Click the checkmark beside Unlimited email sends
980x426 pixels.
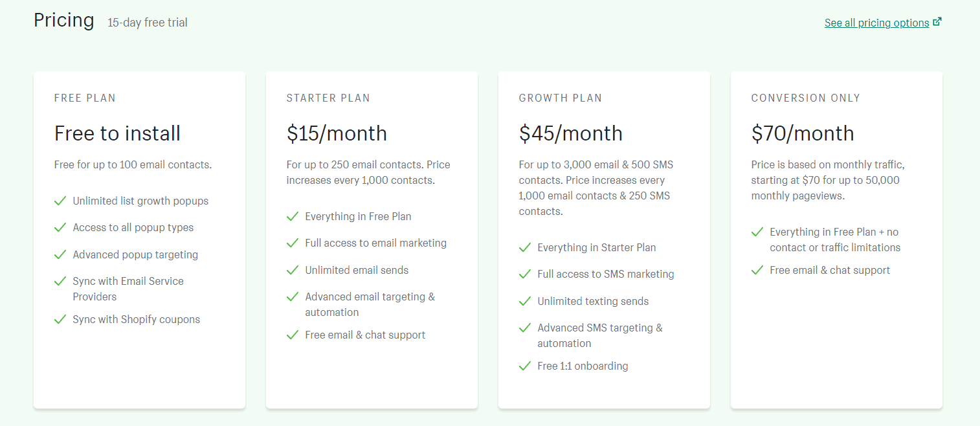click(293, 269)
